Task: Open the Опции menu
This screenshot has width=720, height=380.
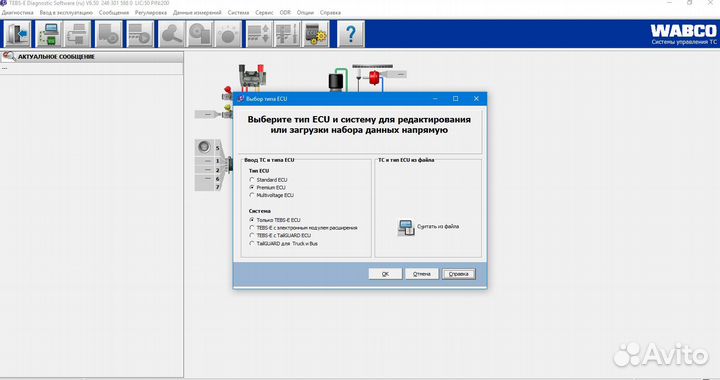Action: coord(305,13)
